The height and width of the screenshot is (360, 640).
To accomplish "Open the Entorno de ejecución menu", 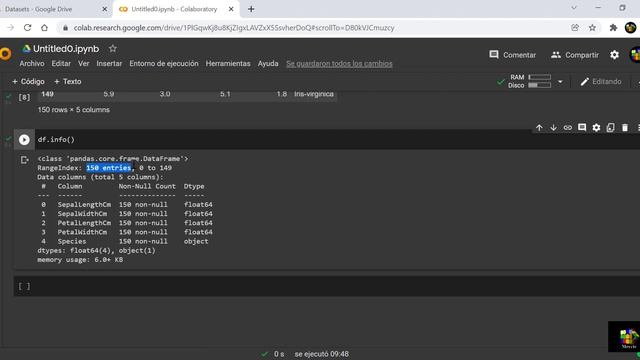I will 164,64.
